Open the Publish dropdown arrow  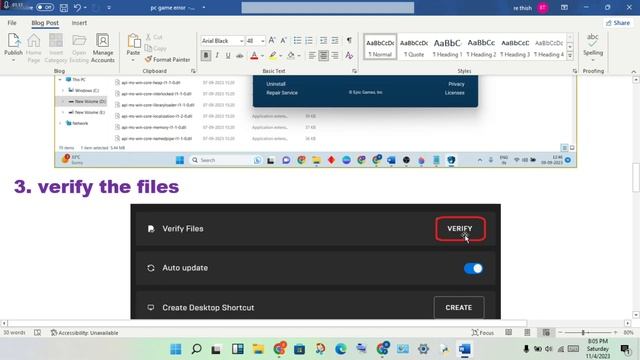(x=13, y=60)
